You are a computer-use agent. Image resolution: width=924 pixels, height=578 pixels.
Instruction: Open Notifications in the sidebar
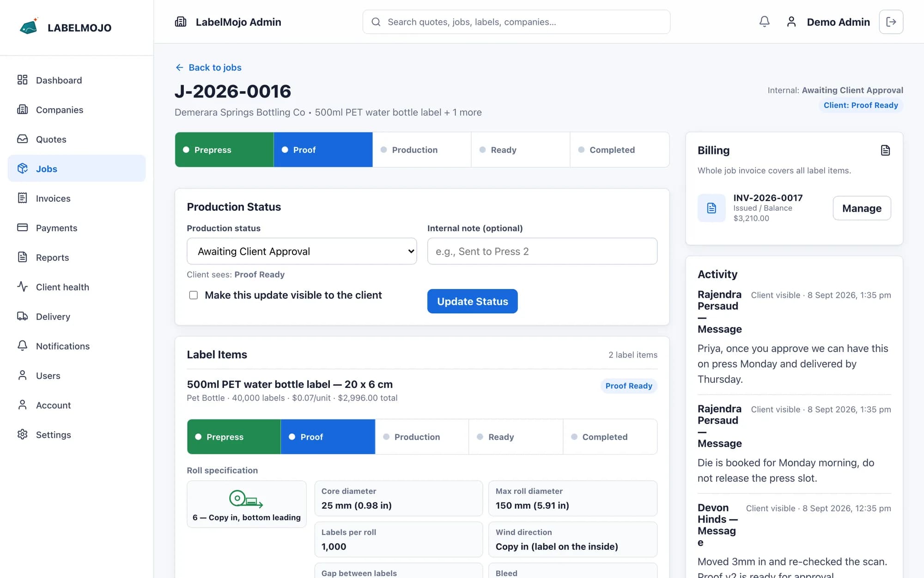tap(77, 346)
